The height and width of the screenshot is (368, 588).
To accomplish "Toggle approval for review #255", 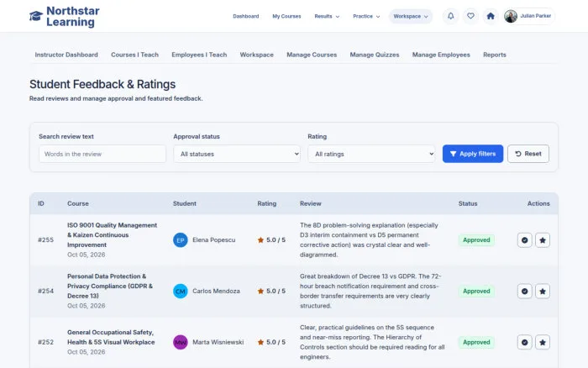I will click(525, 240).
